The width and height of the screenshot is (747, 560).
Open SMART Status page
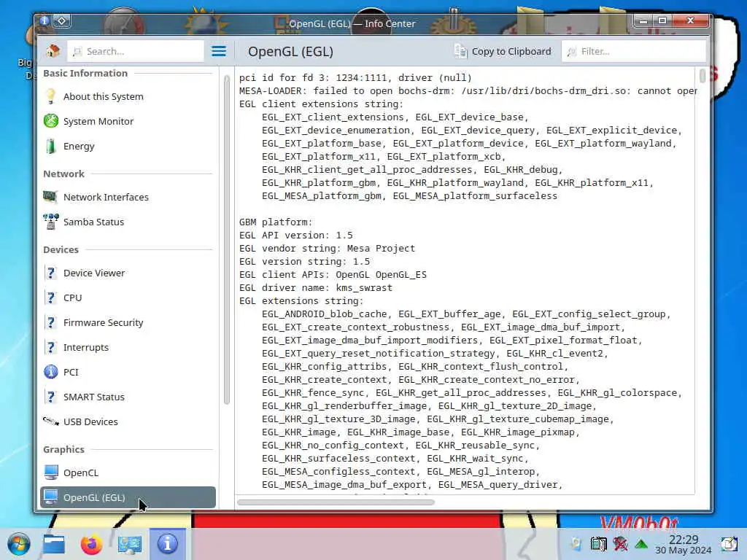tap(128, 396)
